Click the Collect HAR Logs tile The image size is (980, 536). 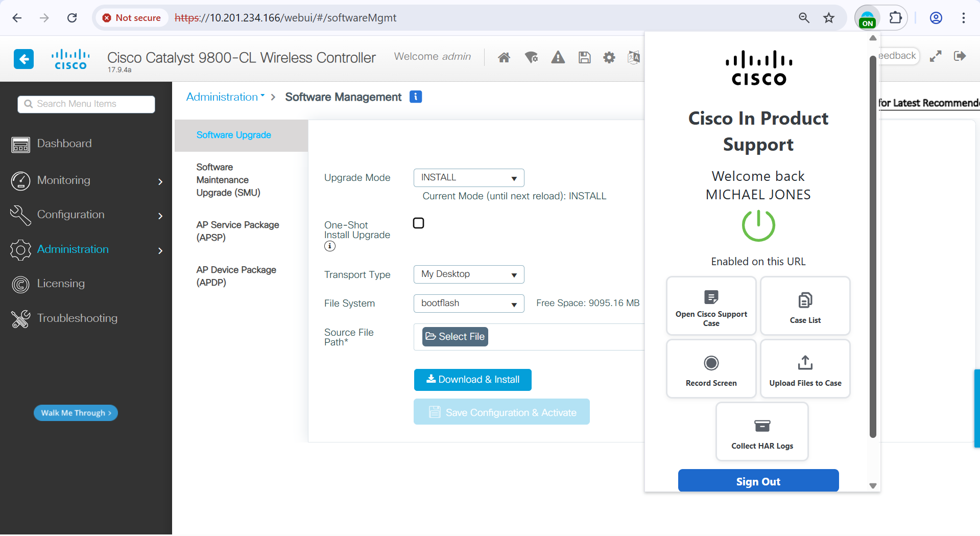coord(761,432)
